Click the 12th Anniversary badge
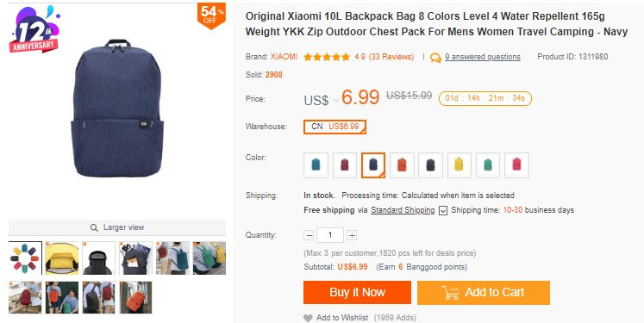 (x=34, y=29)
